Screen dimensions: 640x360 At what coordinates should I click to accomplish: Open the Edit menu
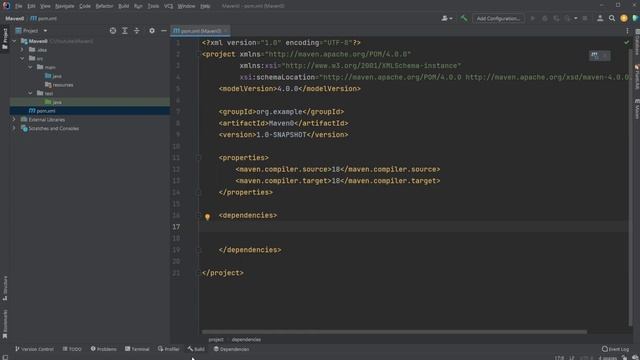point(31,6)
